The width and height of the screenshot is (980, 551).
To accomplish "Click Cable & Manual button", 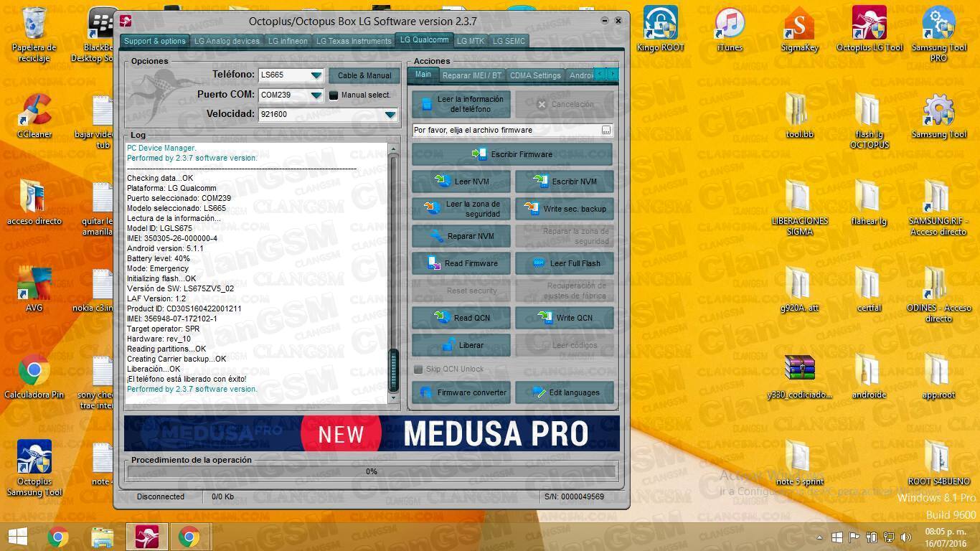I will (x=364, y=75).
